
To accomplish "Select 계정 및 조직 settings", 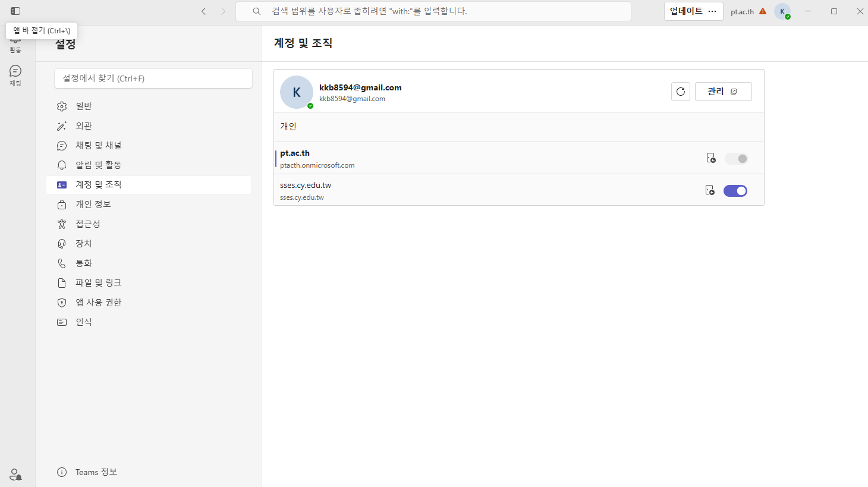I will (149, 185).
